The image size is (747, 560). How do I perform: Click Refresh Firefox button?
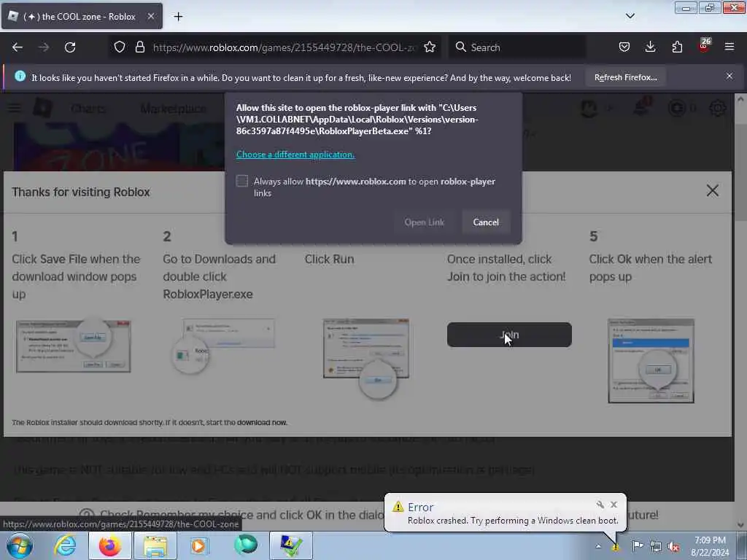click(625, 77)
